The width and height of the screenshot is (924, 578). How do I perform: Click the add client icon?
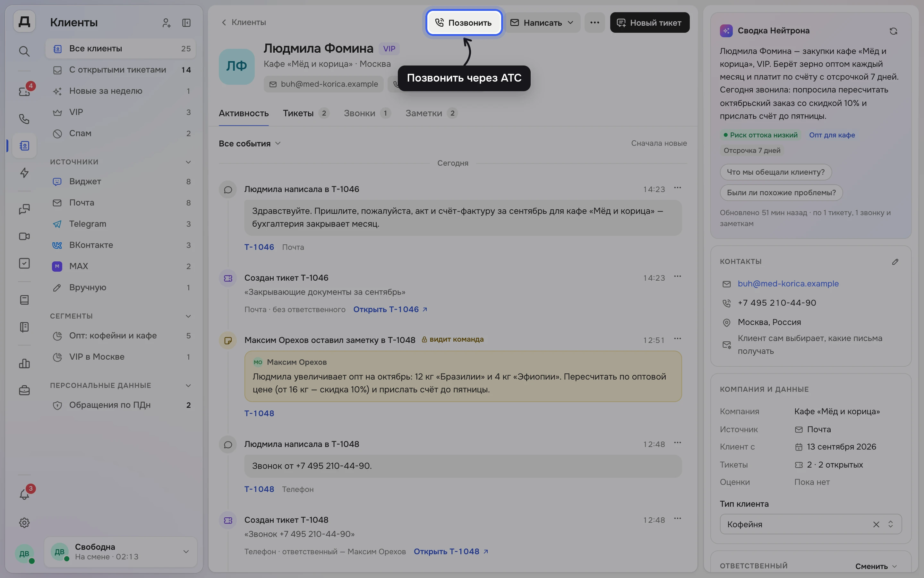166,22
